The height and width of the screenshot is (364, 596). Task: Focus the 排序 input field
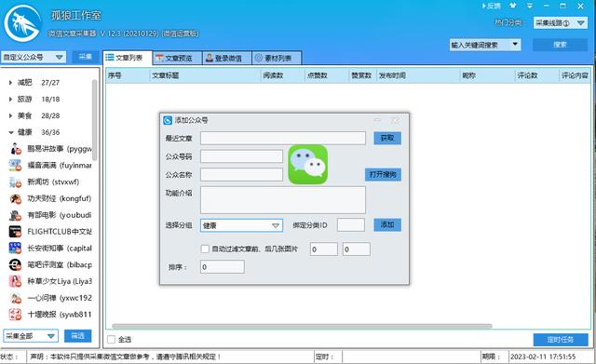click(x=222, y=267)
